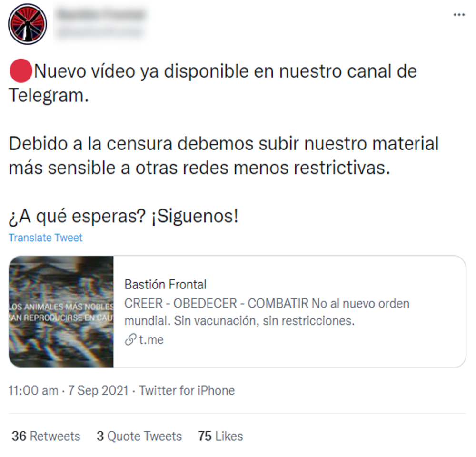View the 75 Likes list
This screenshot has height=457, width=476.
click(x=221, y=436)
